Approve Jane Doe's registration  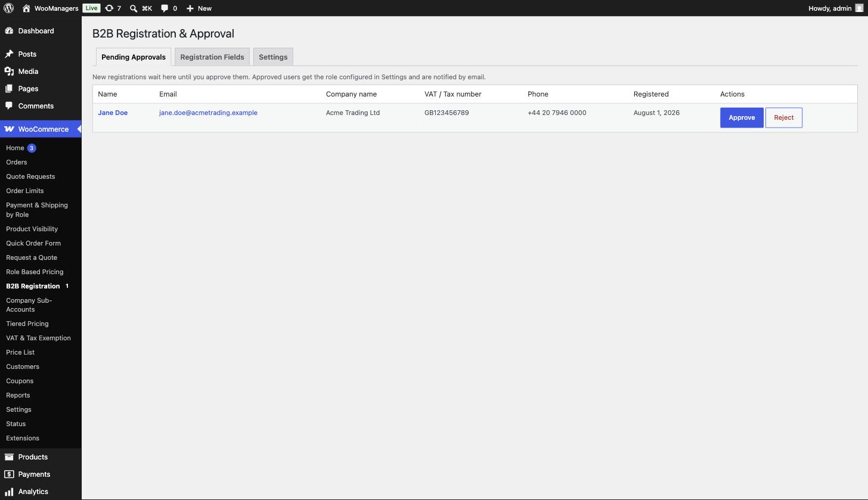[x=742, y=117]
